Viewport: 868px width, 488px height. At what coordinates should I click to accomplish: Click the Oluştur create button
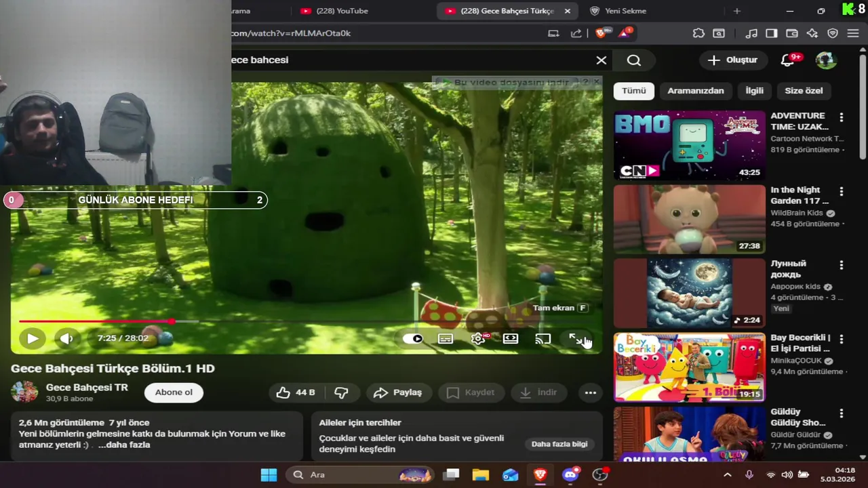732,60
